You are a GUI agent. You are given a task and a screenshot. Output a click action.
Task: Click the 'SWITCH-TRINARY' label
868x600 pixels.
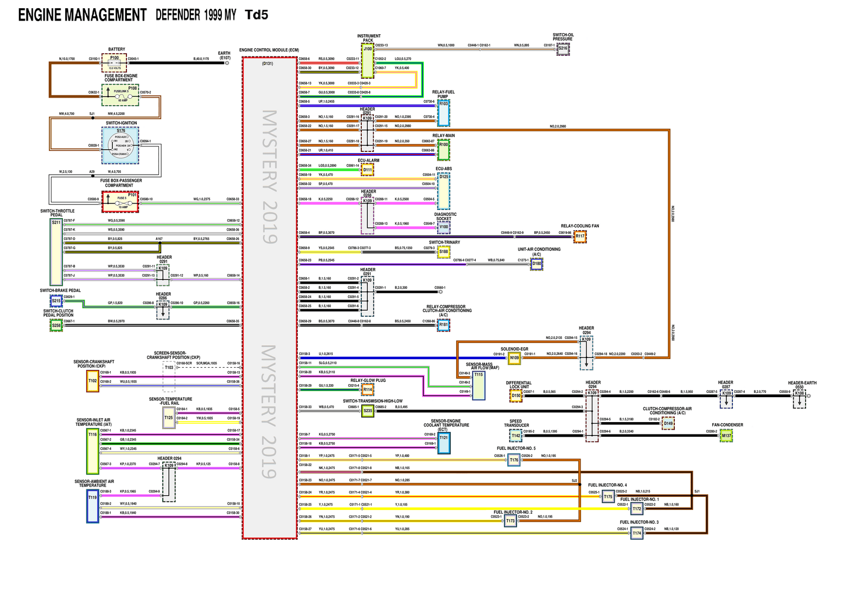click(x=444, y=242)
